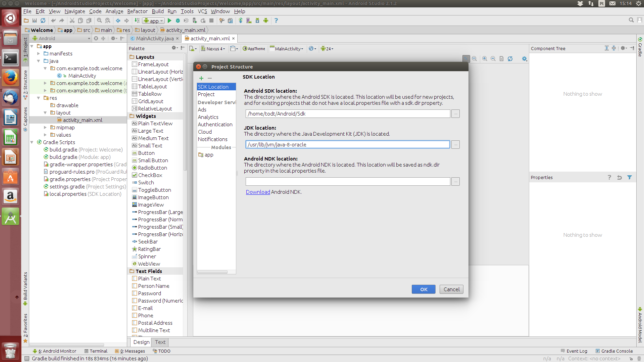
Task: Open the AppTheme selector
Action: coord(254,49)
